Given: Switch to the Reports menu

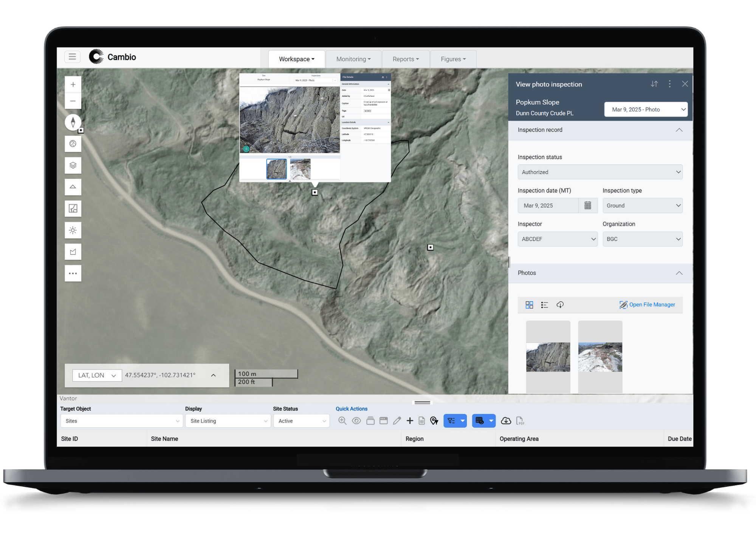Looking at the screenshot, I should [405, 59].
